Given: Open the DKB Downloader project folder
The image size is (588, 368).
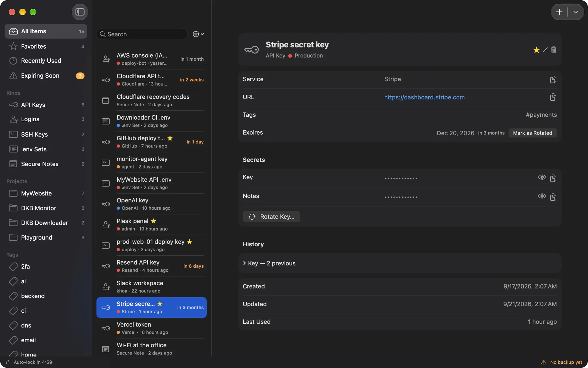Looking at the screenshot, I should click(x=46, y=223).
